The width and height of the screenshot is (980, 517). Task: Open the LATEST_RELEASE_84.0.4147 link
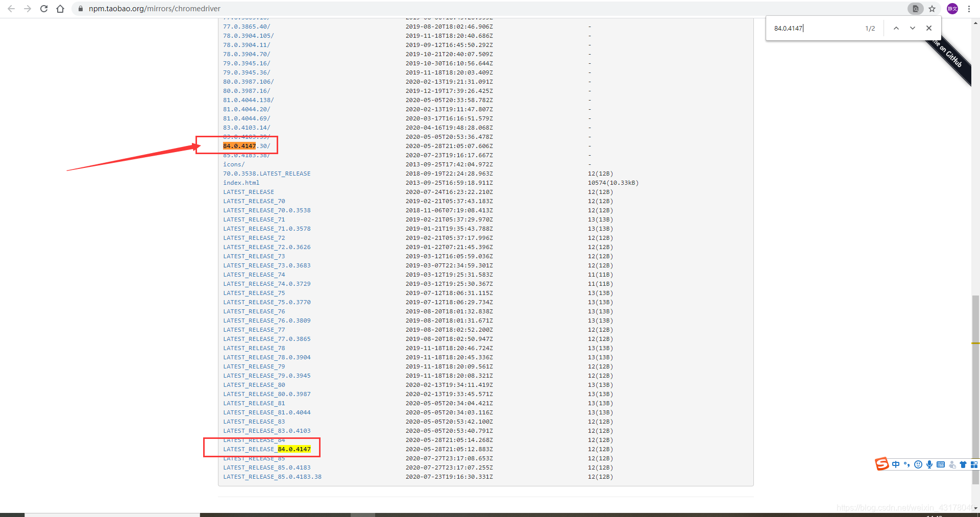[x=266, y=449]
